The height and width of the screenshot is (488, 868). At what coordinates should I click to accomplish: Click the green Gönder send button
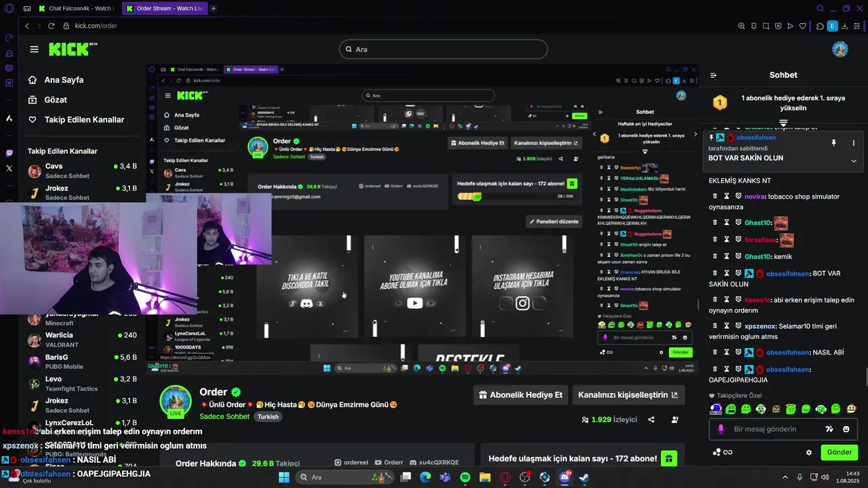pyautogui.click(x=839, y=452)
